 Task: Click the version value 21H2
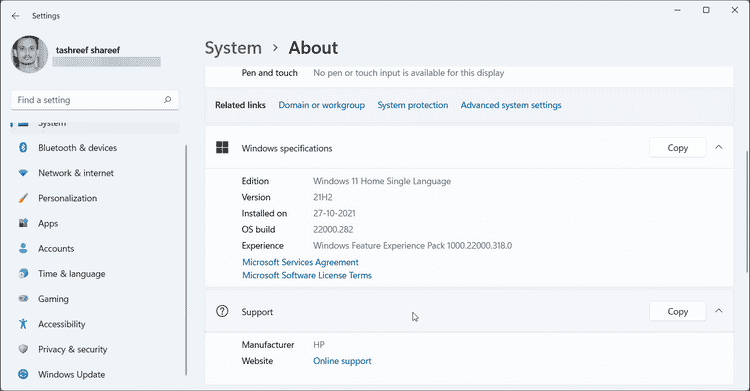click(x=323, y=197)
